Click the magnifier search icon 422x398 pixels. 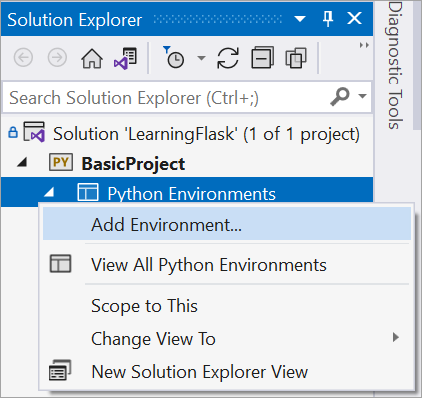(340, 97)
